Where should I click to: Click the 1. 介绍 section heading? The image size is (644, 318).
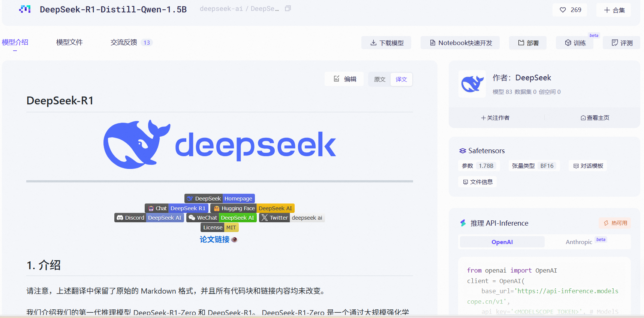tap(43, 265)
